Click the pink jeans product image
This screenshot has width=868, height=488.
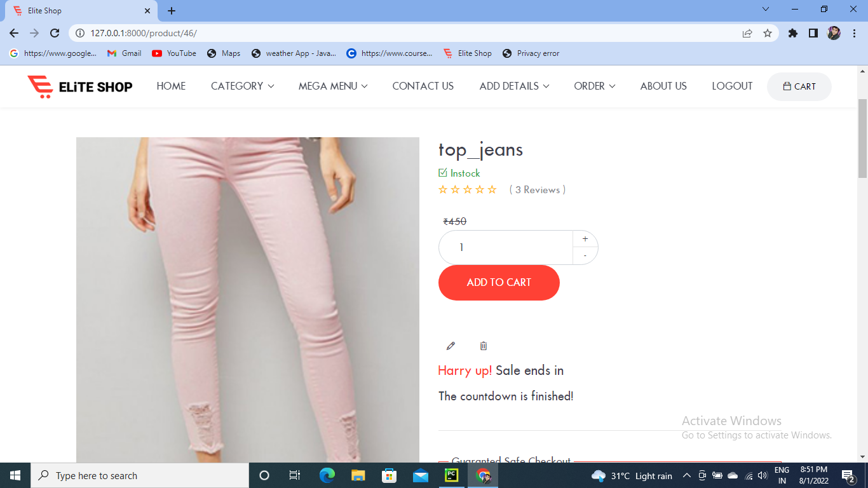[x=248, y=300]
